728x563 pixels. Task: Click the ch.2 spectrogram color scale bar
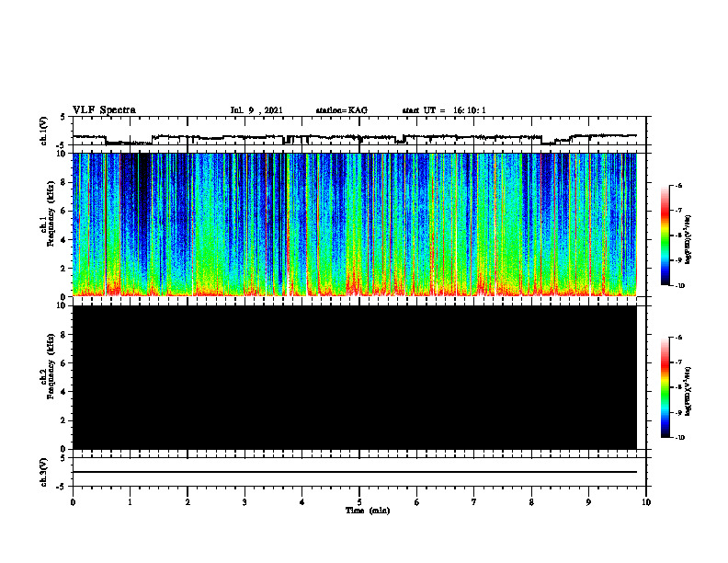[x=665, y=387]
